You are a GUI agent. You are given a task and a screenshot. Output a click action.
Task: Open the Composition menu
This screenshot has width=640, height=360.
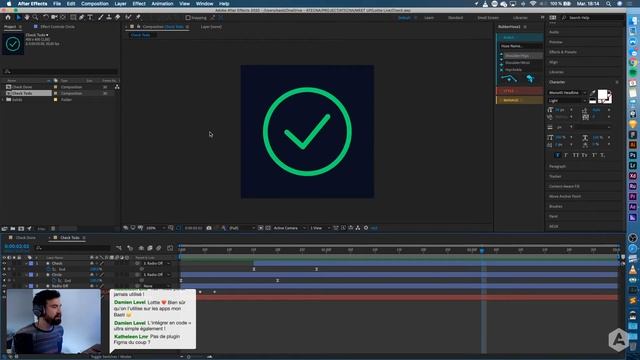(95, 4)
